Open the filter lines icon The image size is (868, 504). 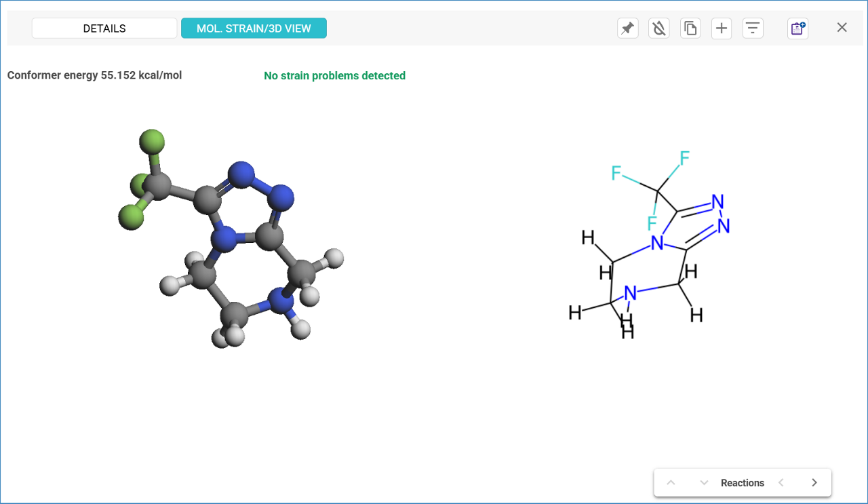(753, 28)
